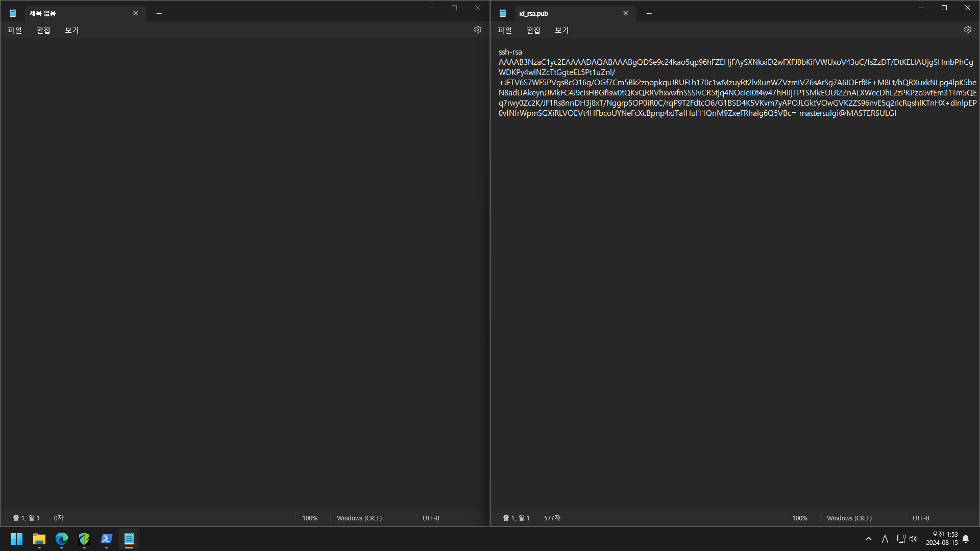Open Windows Start menu
Screen dimensions: 980x551
(x=17, y=539)
